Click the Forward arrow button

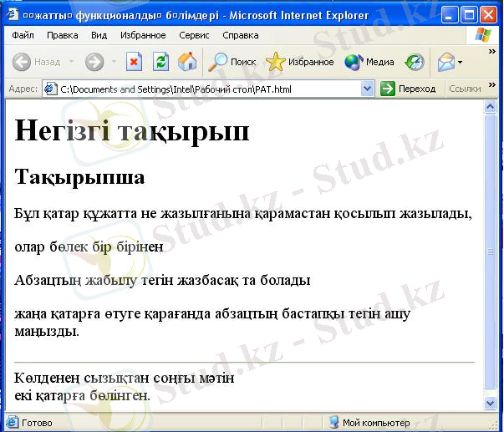point(94,62)
